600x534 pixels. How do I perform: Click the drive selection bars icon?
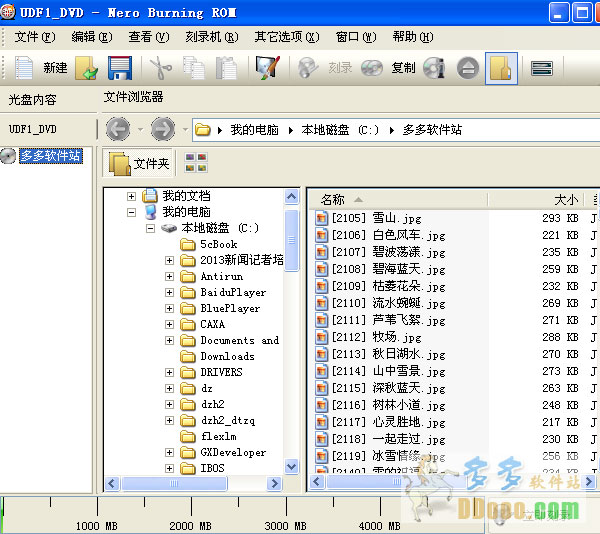[541, 68]
